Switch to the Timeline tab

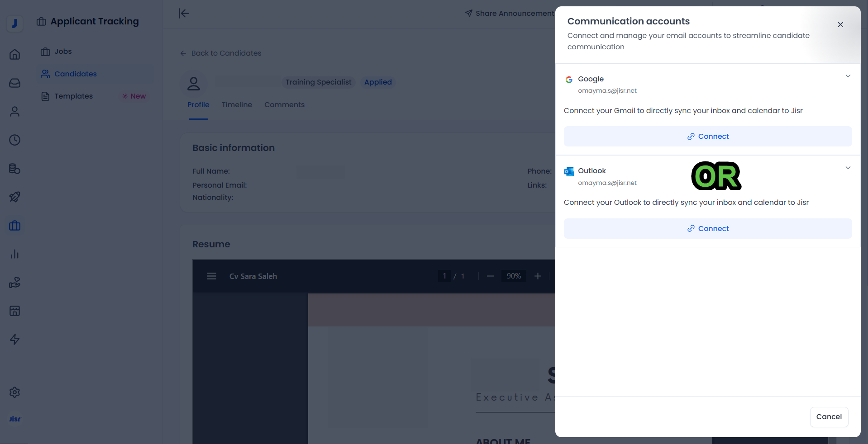pos(237,104)
